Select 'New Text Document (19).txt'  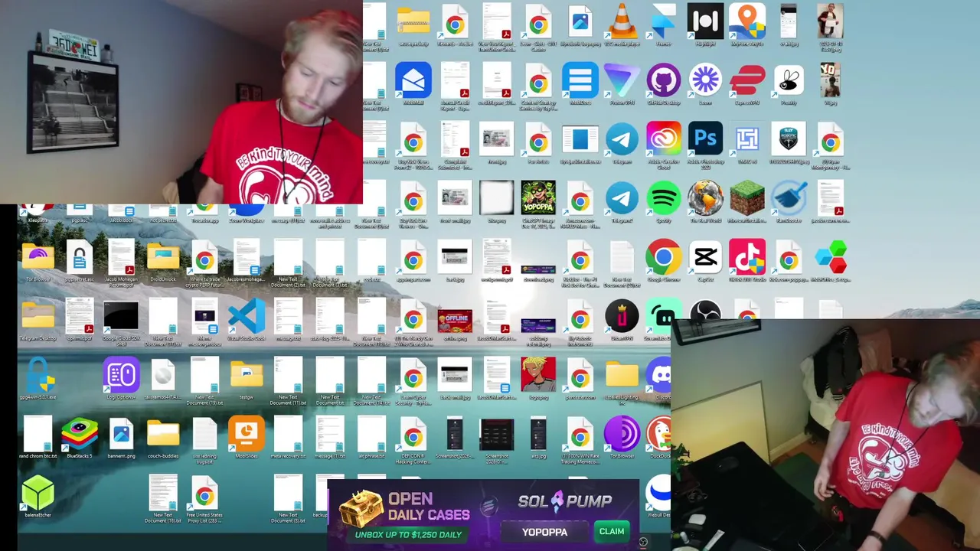(x=204, y=376)
